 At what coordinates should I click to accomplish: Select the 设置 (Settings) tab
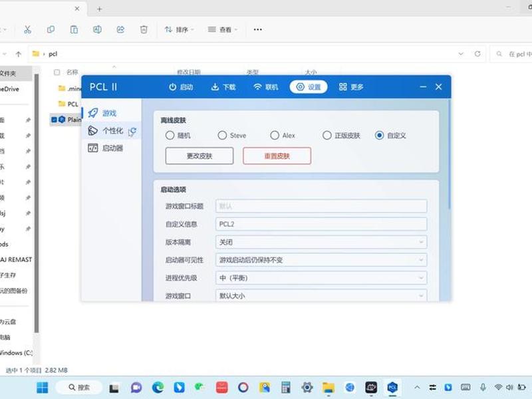pos(309,87)
